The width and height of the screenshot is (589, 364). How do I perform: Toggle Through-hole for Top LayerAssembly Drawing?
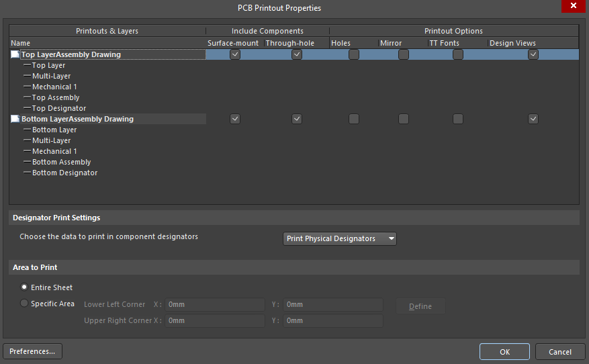tap(297, 54)
